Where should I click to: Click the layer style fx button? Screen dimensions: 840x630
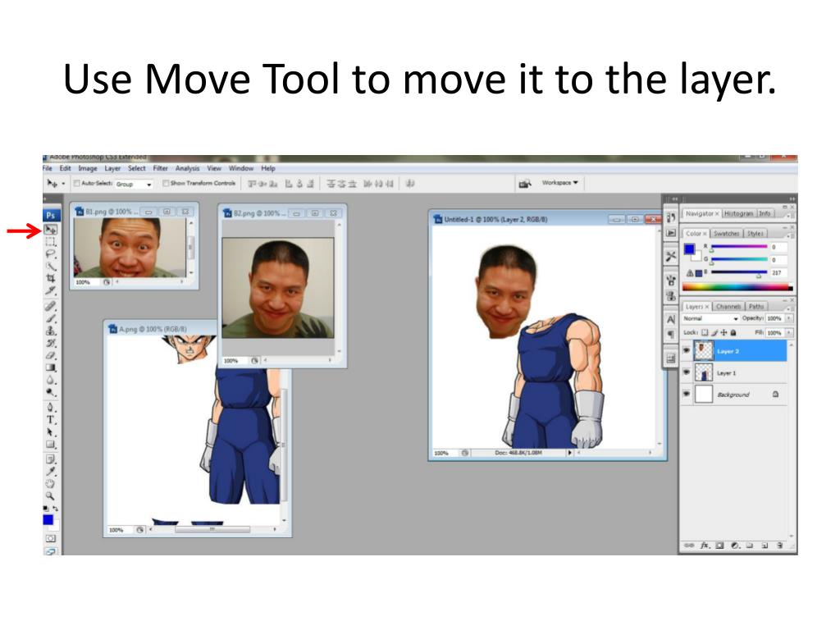click(705, 546)
